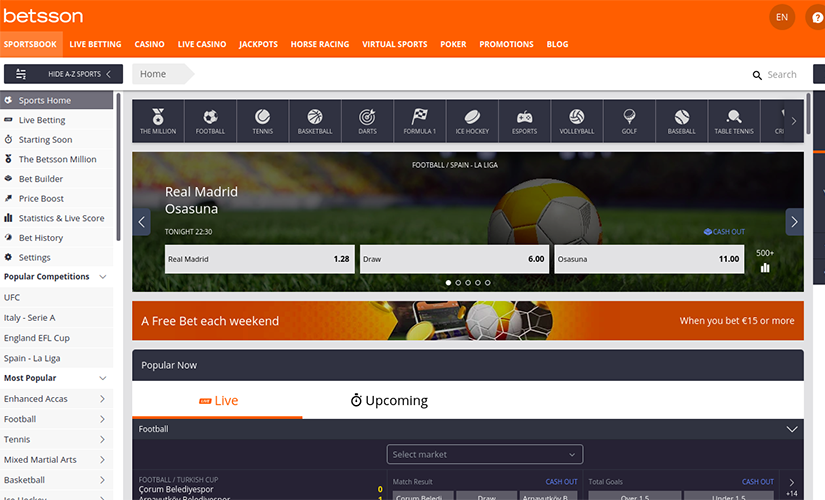Click the Cash Out label in banner
The width and height of the screenshot is (825, 500).
tap(725, 232)
